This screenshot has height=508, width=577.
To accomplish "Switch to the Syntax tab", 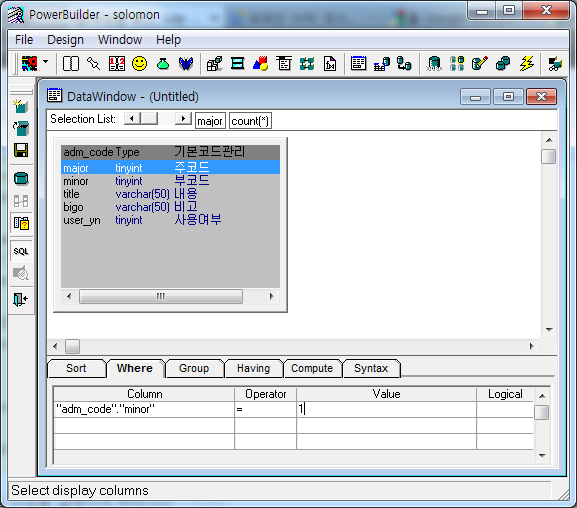I will 371,368.
